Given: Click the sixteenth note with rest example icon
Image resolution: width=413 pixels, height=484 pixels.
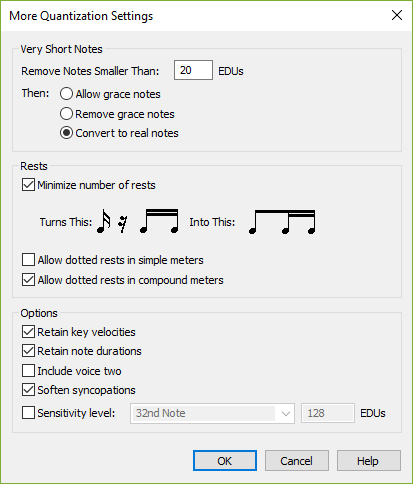Looking at the screenshot, I should click(x=138, y=221).
